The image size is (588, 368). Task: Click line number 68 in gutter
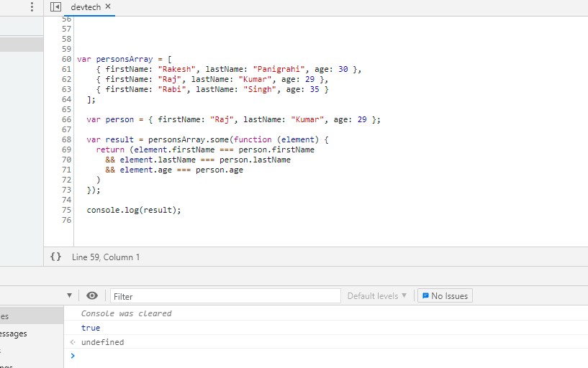(66, 139)
